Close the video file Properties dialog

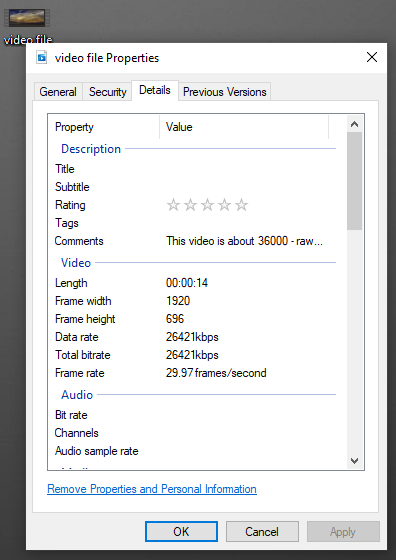[372, 57]
